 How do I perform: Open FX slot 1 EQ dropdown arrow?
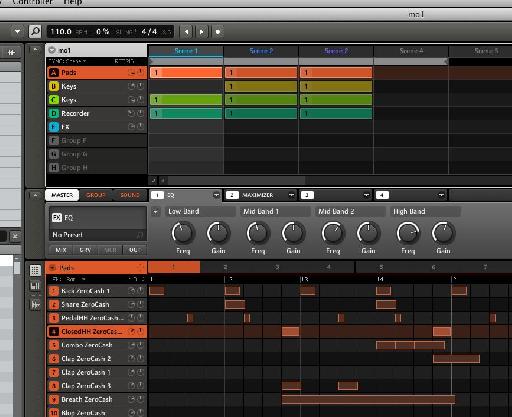pos(216,195)
